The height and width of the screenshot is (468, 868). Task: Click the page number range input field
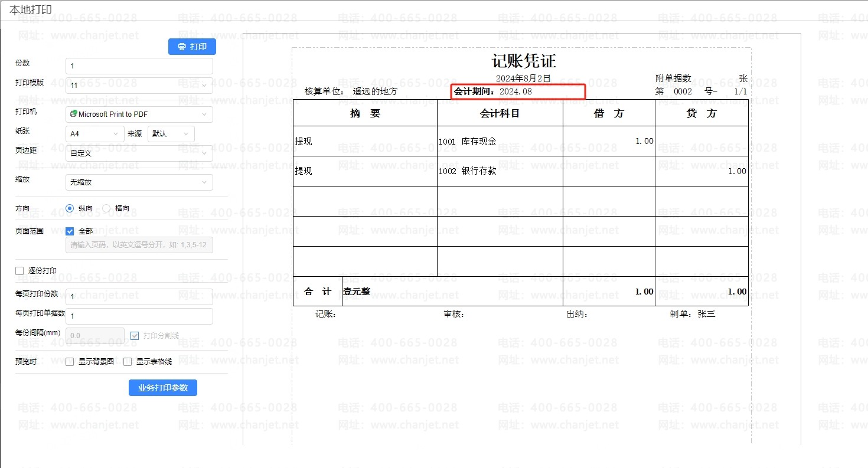[139, 245]
